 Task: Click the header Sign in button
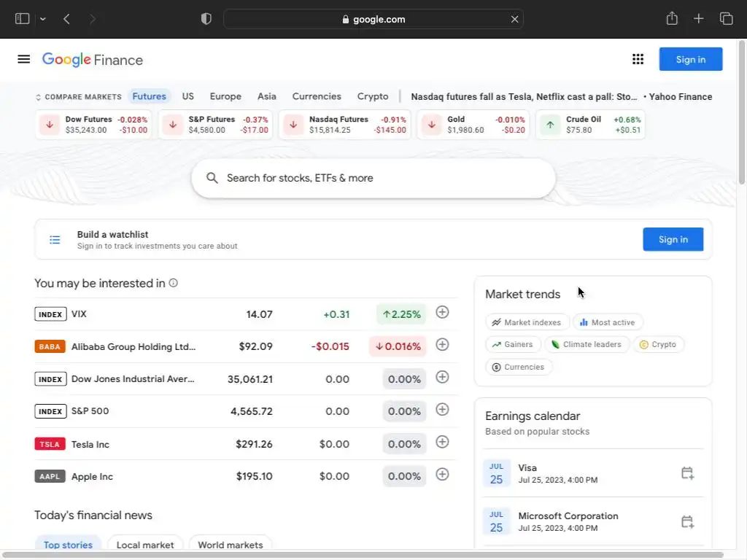click(x=690, y=59)
